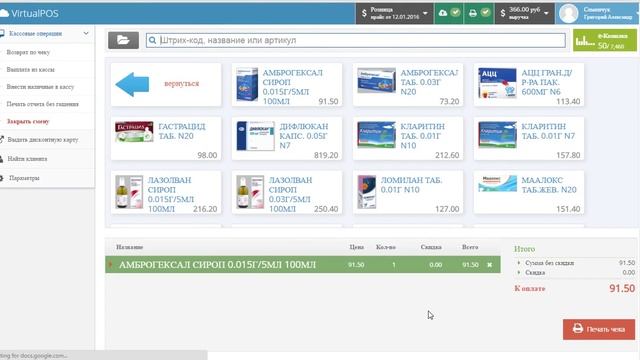This screenshot has height=360, width=640.
Task: Click the blue back arrow icon
Action: click(x=132, y=84)
